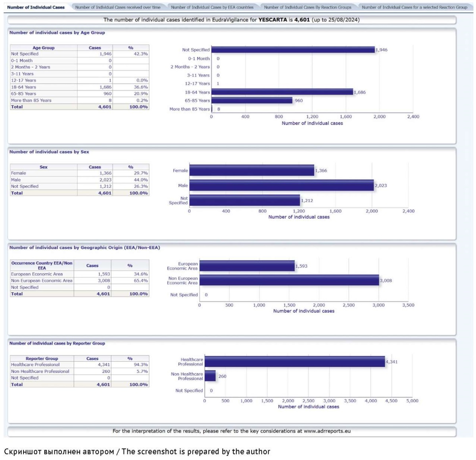Select the Not Specified bar in the sex chart
This screenshot has height=460, width=476.
(x=245, y=200)
